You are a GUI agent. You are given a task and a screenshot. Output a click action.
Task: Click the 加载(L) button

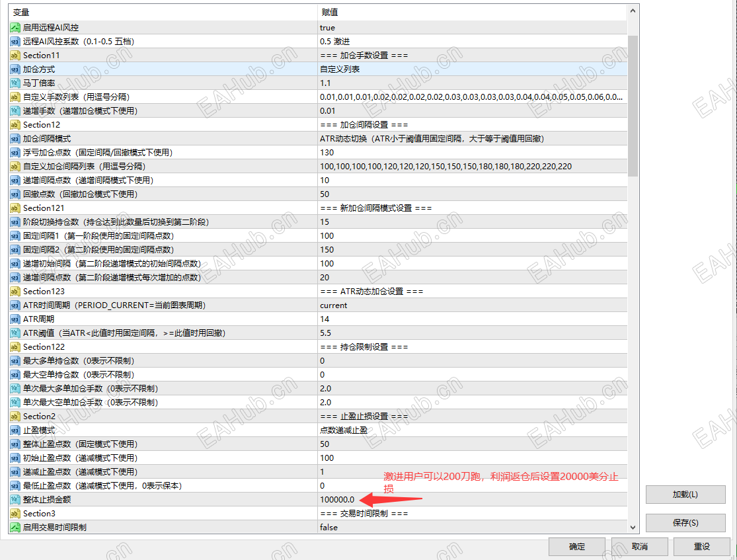click(x=685, y=495)
